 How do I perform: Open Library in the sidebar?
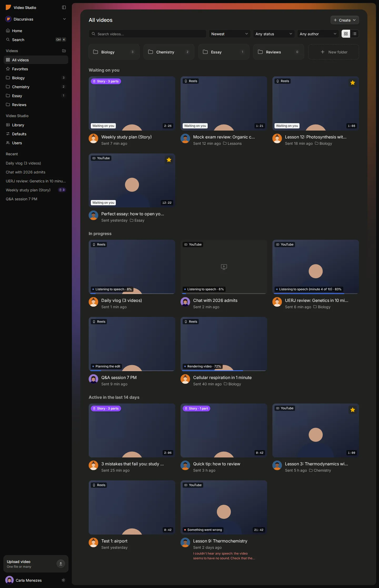[36, 125]
